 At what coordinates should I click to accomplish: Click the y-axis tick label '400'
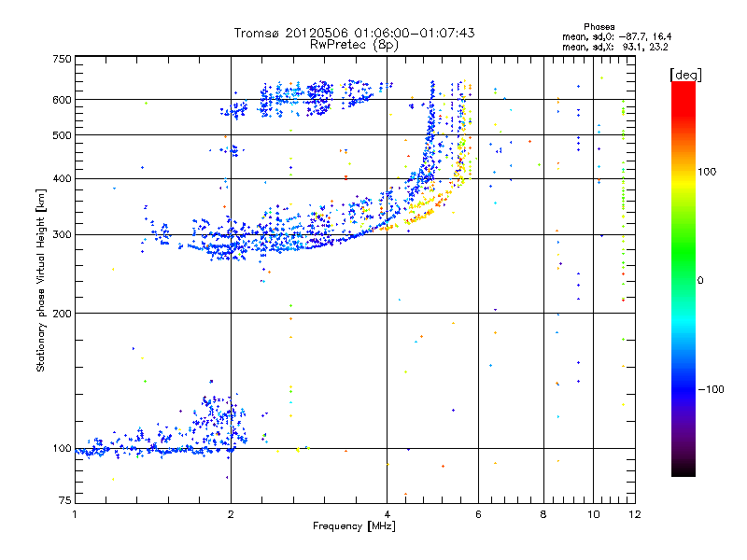click(x=62, y=178)
